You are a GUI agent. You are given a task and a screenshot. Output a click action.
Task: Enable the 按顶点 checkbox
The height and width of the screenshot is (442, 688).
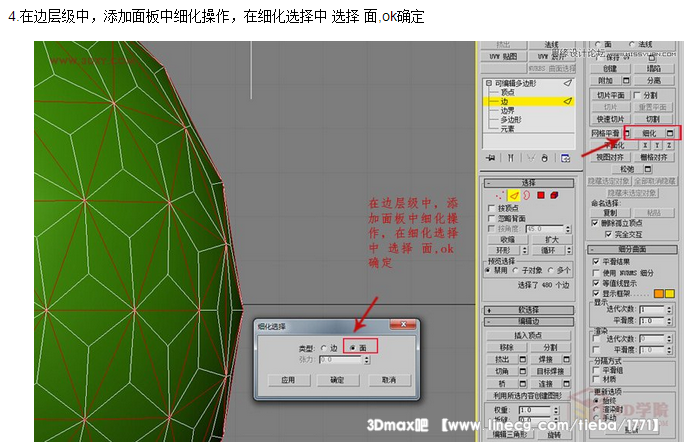[491, 208]
